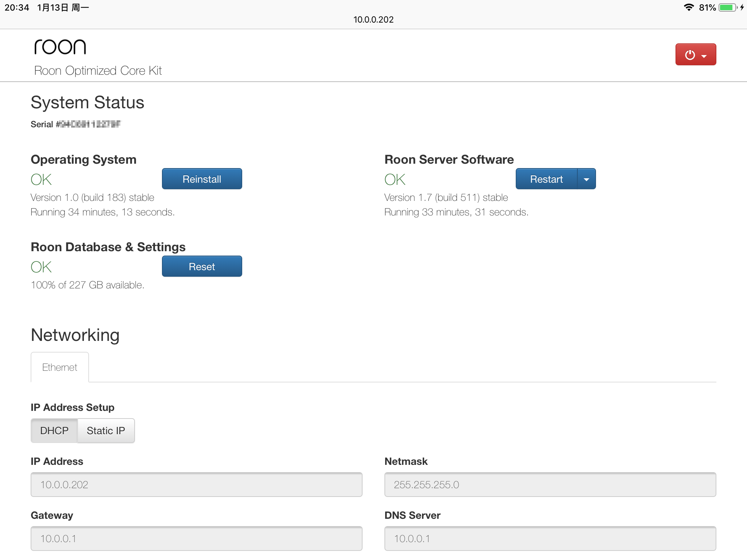747x560 pixels.
Task: Click 100% of 227 GB available text
Action: coord(88,285)
